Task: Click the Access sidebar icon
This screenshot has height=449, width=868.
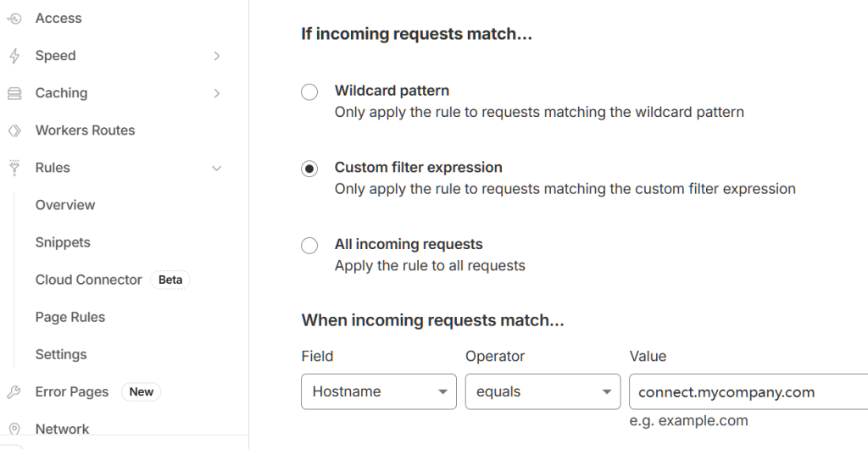Action: coord(14,19)
